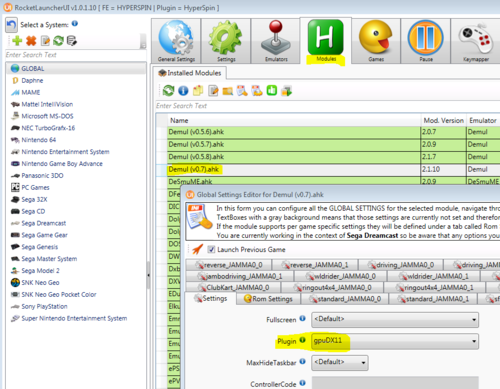Screen dimensions: 500x389
Task: Click the Name column header
Action: [294, 120]
